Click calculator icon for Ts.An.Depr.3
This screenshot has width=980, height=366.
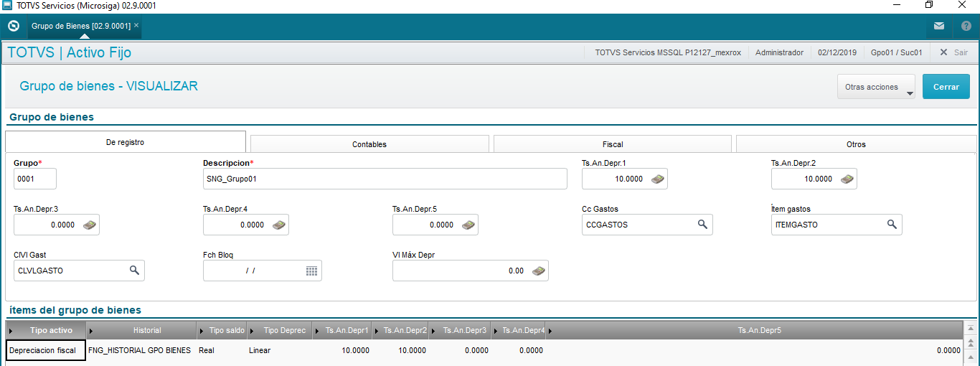click(90, 225)
